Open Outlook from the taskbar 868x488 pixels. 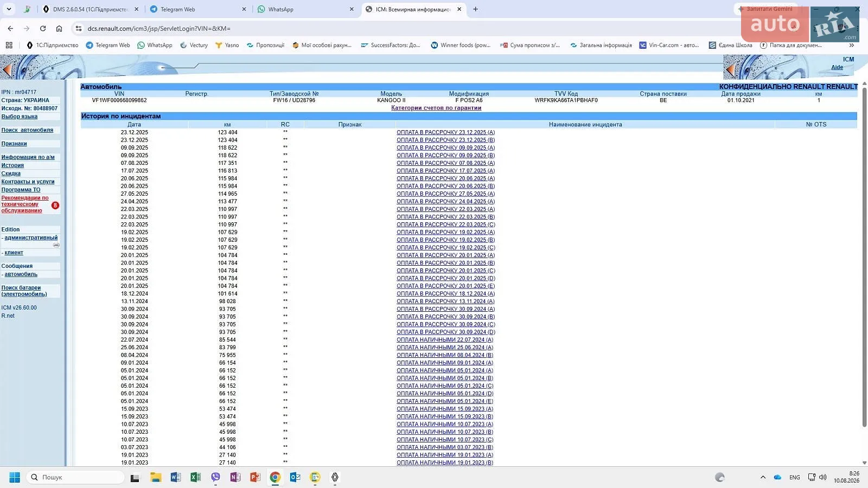click(295, 477)
